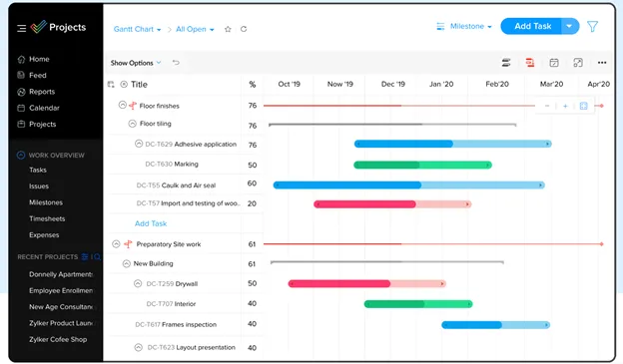
Task: Open the New Age Consultancy recent project
Action: click(x=60, y=307)
